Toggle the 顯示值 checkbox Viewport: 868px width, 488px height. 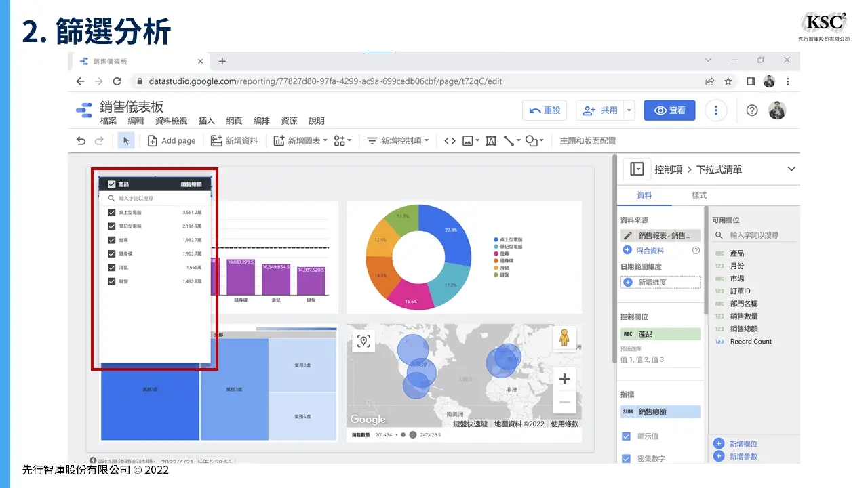tap(626, 436)
